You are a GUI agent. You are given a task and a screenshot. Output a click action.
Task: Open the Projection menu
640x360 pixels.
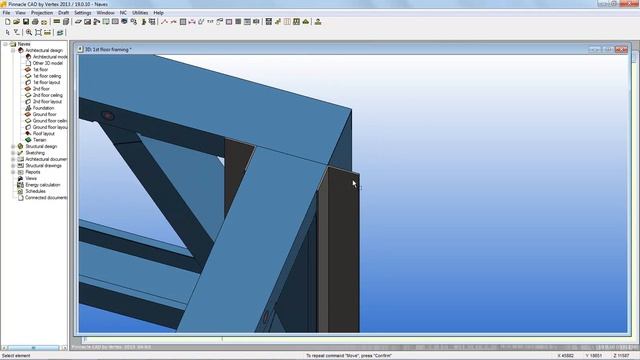click(42, 13)
